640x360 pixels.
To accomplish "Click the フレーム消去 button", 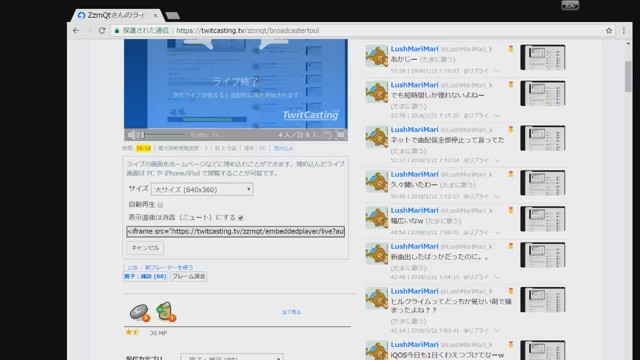I will coord(189,276).
